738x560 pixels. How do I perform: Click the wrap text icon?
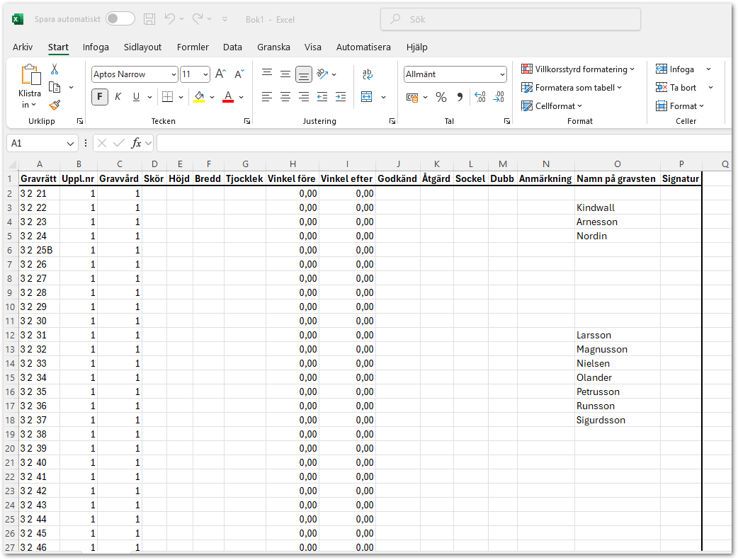[368, 74]
